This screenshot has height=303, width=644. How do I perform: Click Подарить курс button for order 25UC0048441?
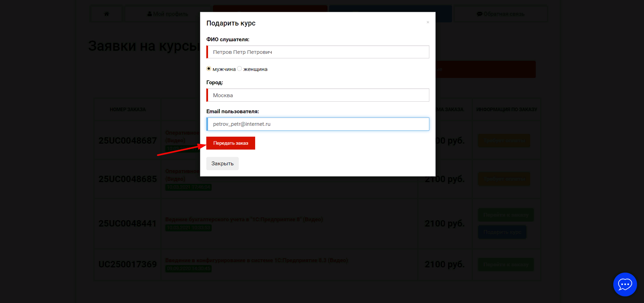[502, 232]
